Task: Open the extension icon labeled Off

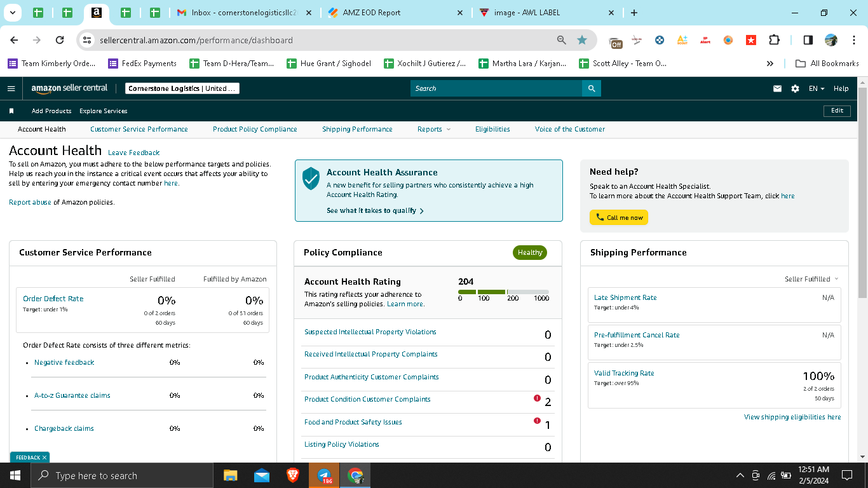Action: 616,41
